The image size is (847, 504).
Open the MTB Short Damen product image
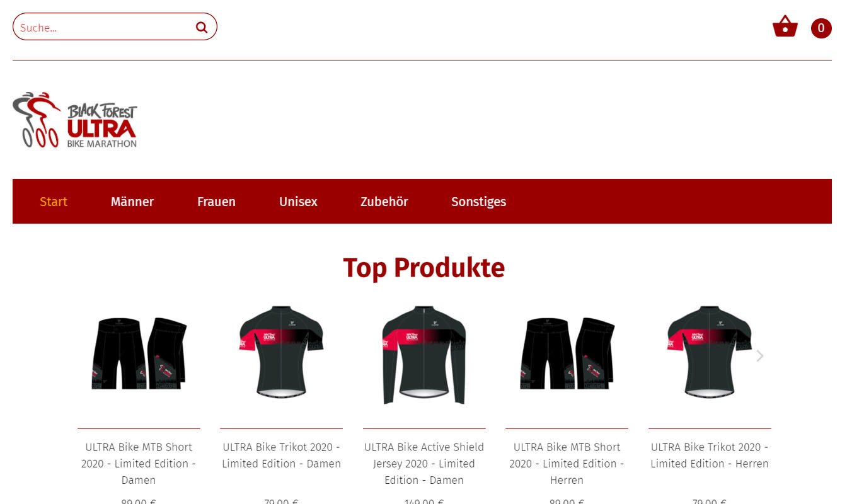(x=139, y=353)
